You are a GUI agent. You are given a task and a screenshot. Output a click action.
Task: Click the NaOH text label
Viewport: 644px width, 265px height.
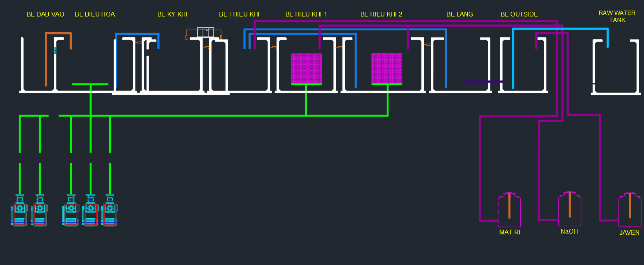569,231
